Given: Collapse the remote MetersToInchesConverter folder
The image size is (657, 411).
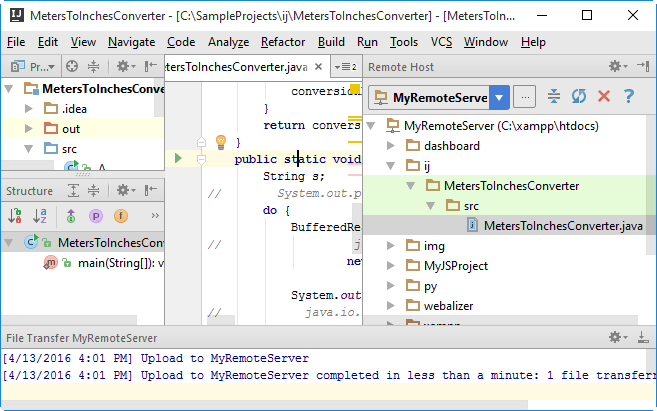Looking at the screenshot, I should pyautogui.click(x=411, y=186).
